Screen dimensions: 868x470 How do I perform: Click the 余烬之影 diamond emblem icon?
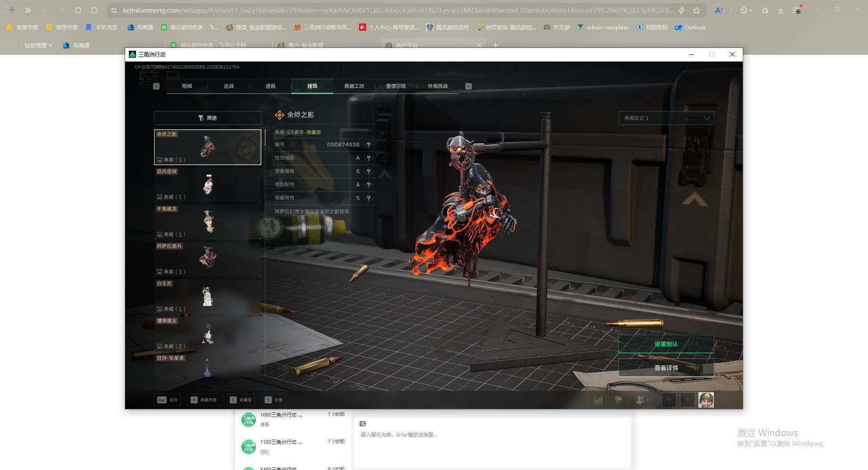279,115
